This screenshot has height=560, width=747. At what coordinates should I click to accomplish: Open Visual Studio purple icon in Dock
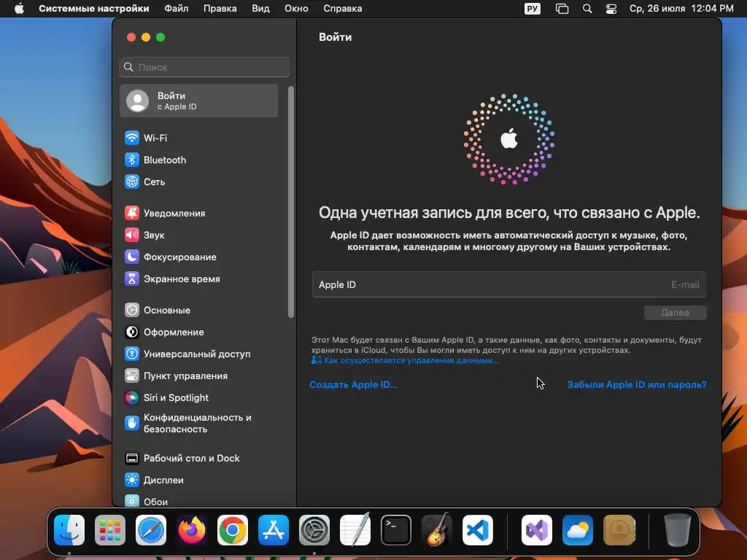tap(537, 531)
